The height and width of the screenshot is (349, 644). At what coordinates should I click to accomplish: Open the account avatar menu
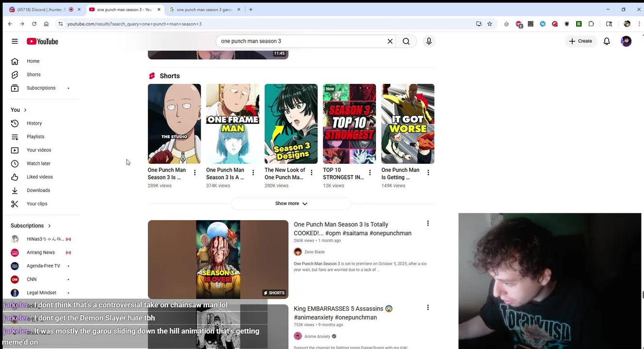pyautogui.click(x=626, y=41)
